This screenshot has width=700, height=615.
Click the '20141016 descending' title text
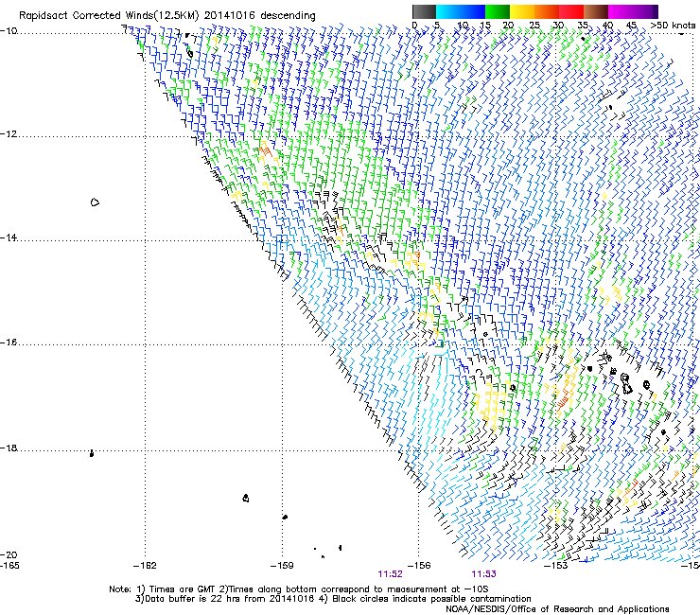click(x=260, y=15)
